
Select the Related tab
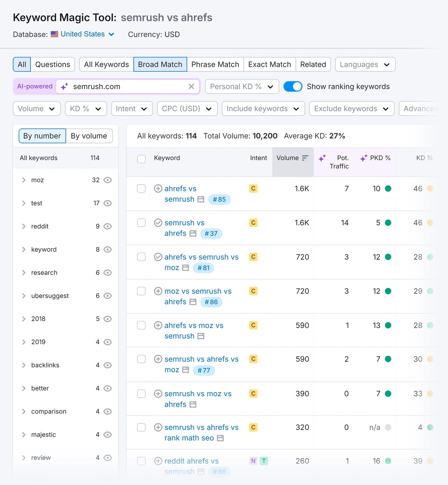pos(313,64)
